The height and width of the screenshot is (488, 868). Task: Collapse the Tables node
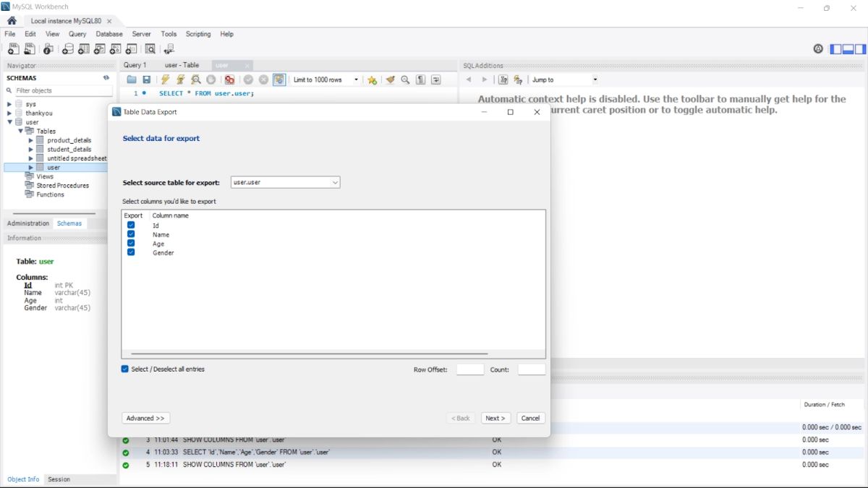(21, 131)
